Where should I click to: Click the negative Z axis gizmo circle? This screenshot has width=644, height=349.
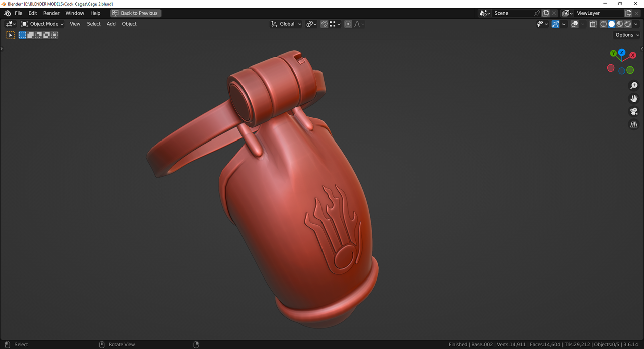[622, 71]
